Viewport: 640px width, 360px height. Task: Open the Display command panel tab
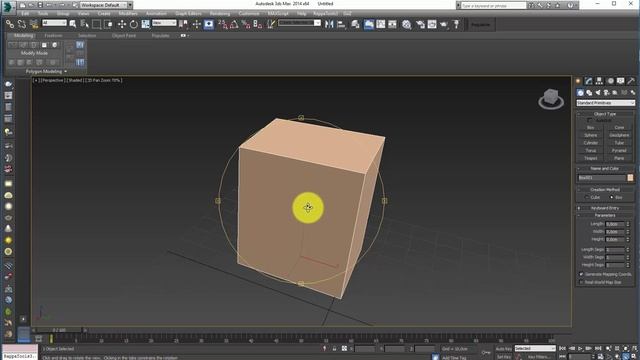coord(621,81)
